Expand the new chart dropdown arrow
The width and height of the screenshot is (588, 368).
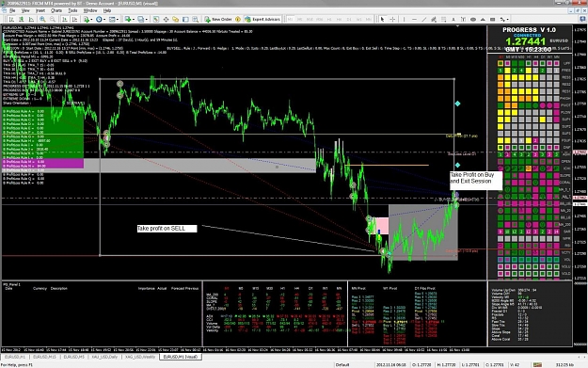point(134,19)
